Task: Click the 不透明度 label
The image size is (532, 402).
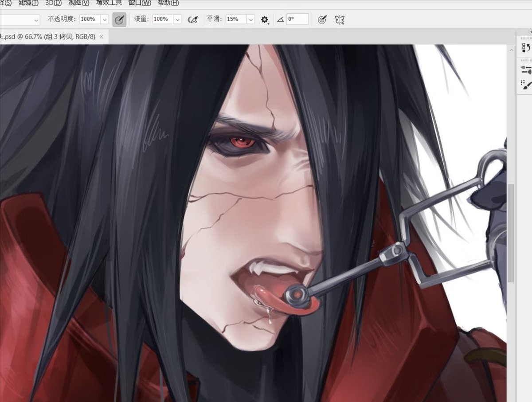Action: [x=62, y=20]
